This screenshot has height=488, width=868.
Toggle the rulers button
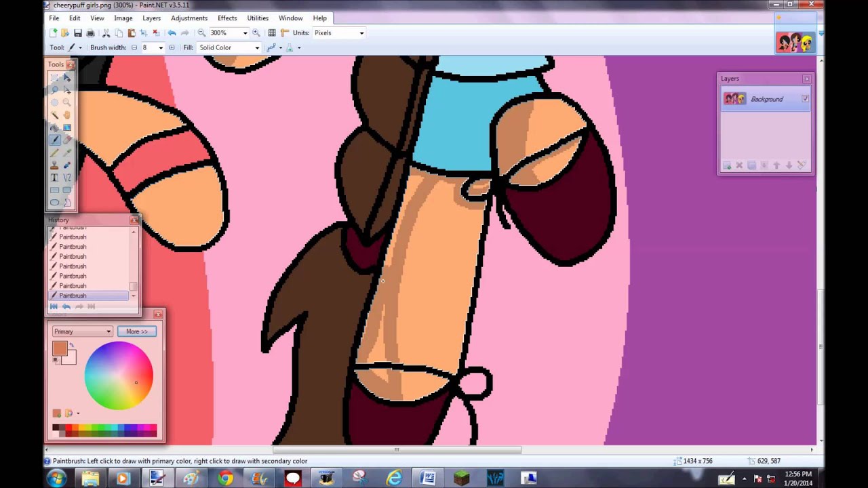coord(284,33)
